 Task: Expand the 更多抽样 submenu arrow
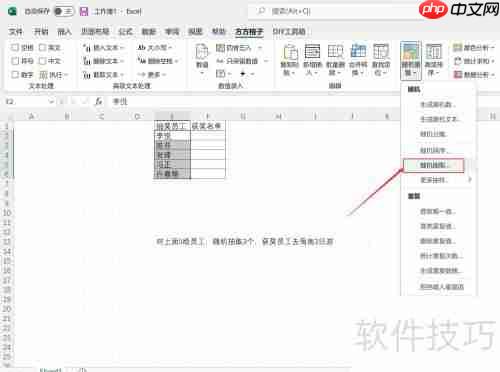(x=470, y=180)
